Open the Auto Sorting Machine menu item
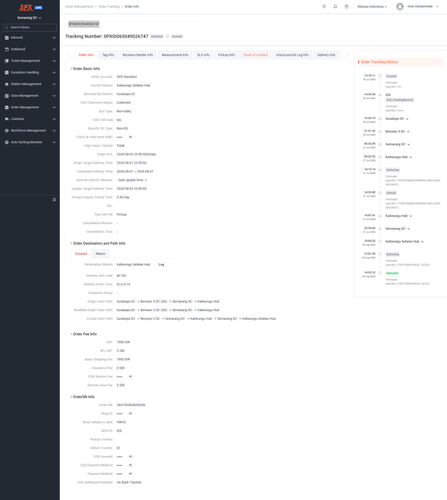Viewport: 447px width, 500px height. [30, 142]
